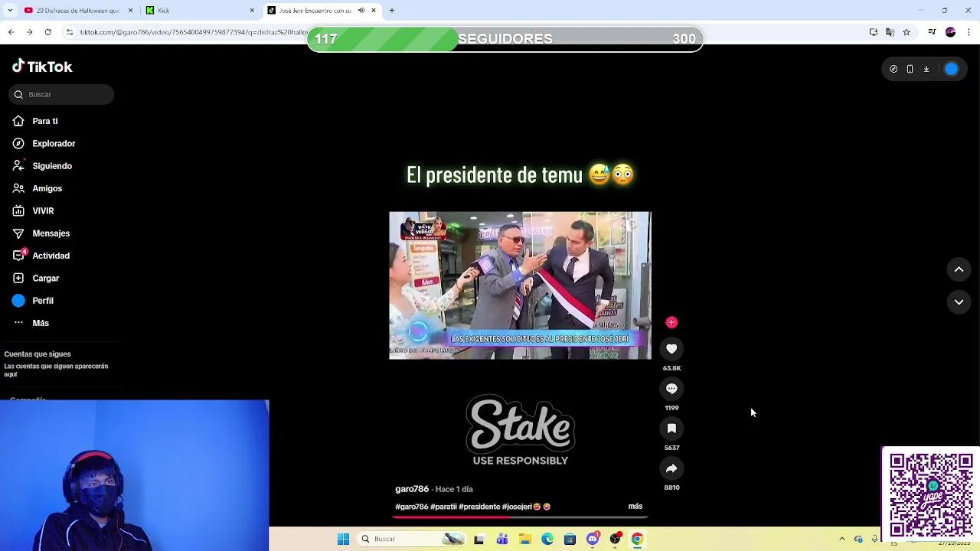Screen dimensions: 980x551
Task: Open the Actividad notifications
Action: (41, 256)
